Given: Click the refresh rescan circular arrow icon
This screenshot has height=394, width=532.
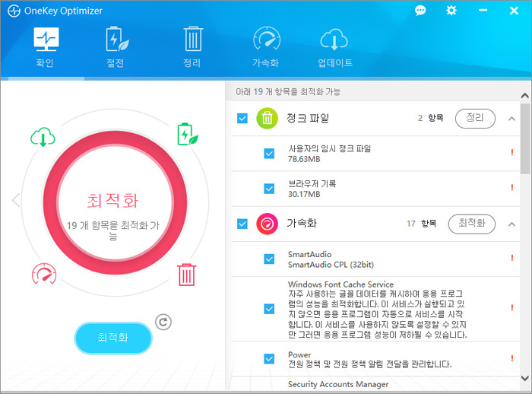Looking at the screenshot, I should [x=163, y=322].
